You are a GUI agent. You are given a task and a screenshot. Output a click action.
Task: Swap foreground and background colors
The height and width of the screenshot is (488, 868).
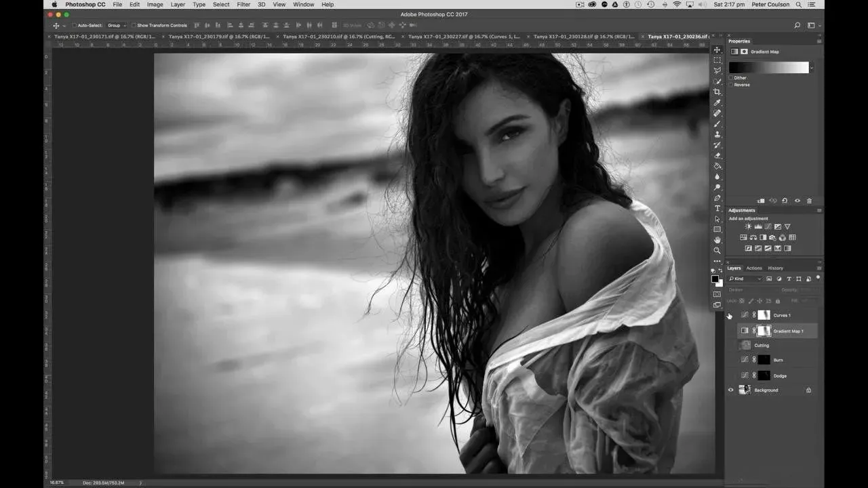point(721,271)
